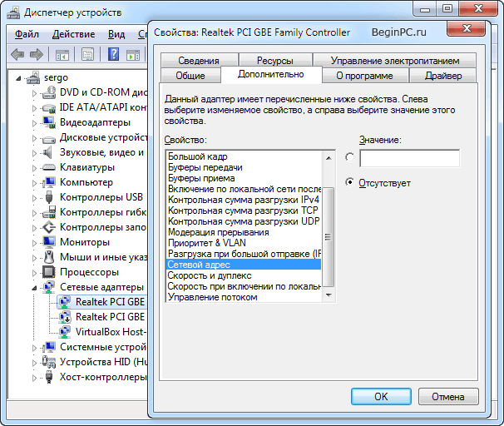Select the value radio button beside the text field
The width and height of the screenshot is (504, 426).
(349, 157)
